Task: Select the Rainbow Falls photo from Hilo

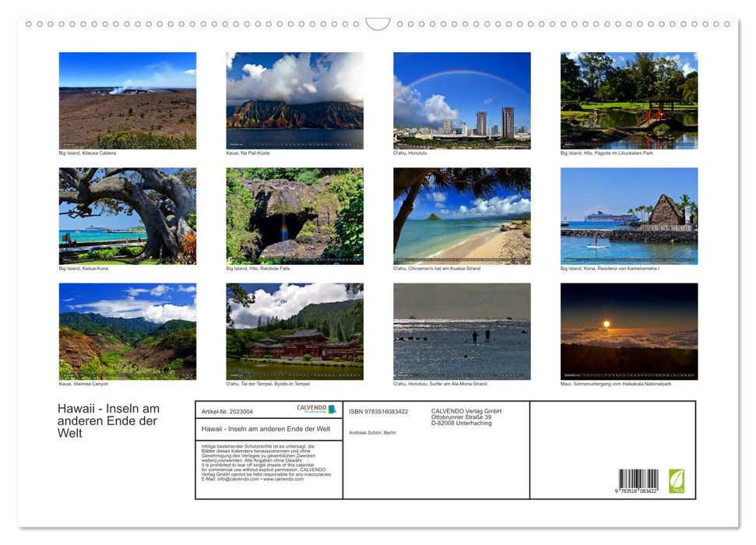Action: click(x=295, y=216)
